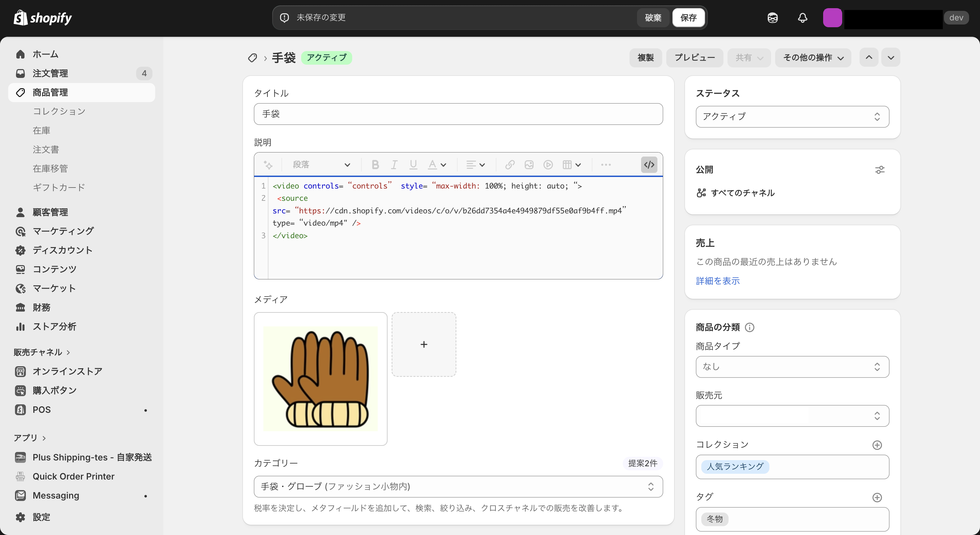Viewport: 980px width, 535px height.
Task: Click the info icon beside 商品の分類
Action: (x=749, y=327)
